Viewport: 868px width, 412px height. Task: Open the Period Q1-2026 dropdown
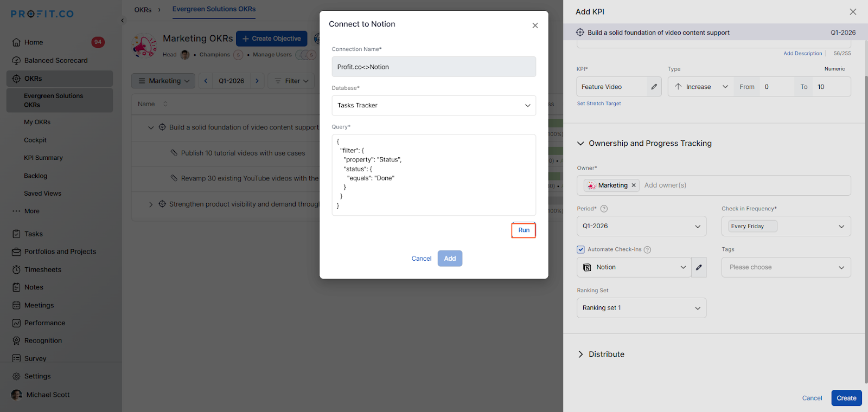(641, 226)
